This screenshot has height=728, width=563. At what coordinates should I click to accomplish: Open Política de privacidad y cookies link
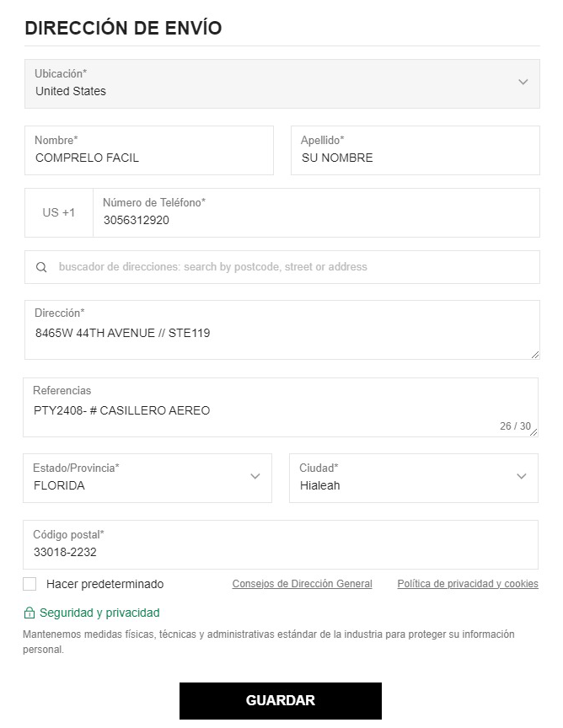click(x=468, y=584)
